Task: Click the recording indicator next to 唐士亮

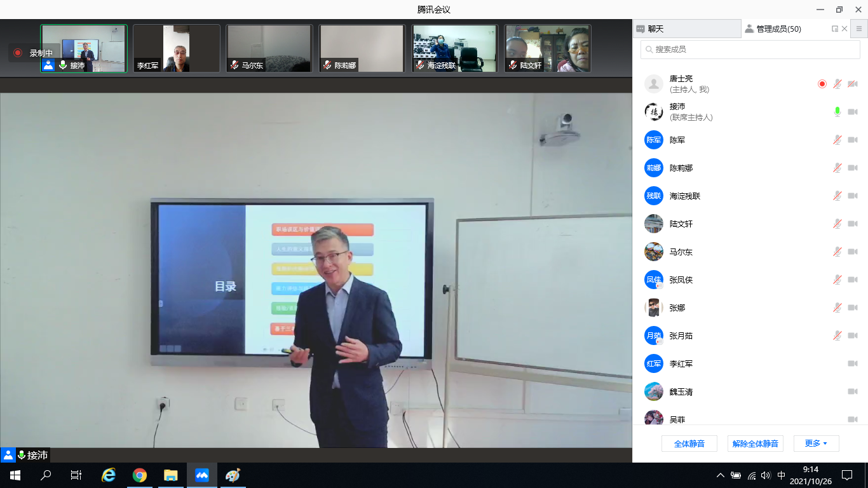Action: pos(822,84)
